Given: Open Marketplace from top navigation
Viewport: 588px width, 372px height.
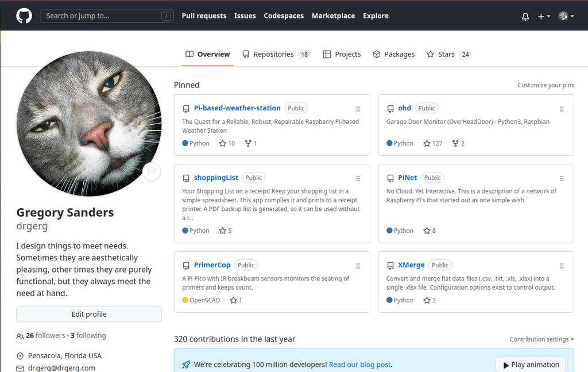Looking at the screenshot, I should click(x=334, y=16).
